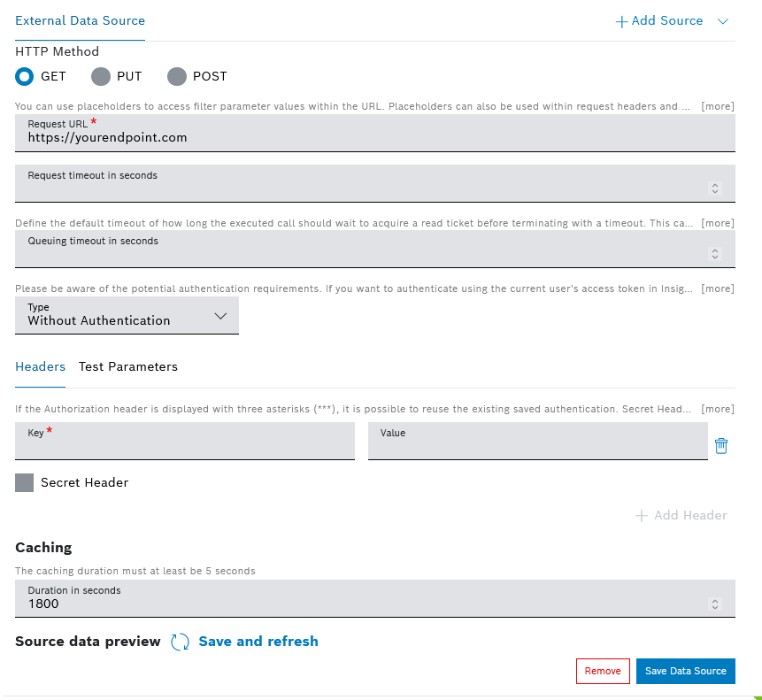The image size is (762, 700).
Task: Open the authentication Type dropdown
Action: [127, 316]
